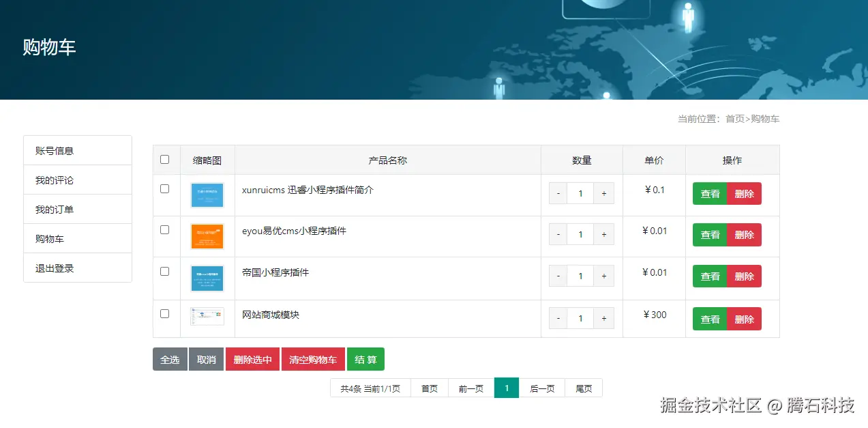Tick checkbox for eyou易优cms小程序插件 row
The height and width of the screenshot is (428, 868).
164,230
